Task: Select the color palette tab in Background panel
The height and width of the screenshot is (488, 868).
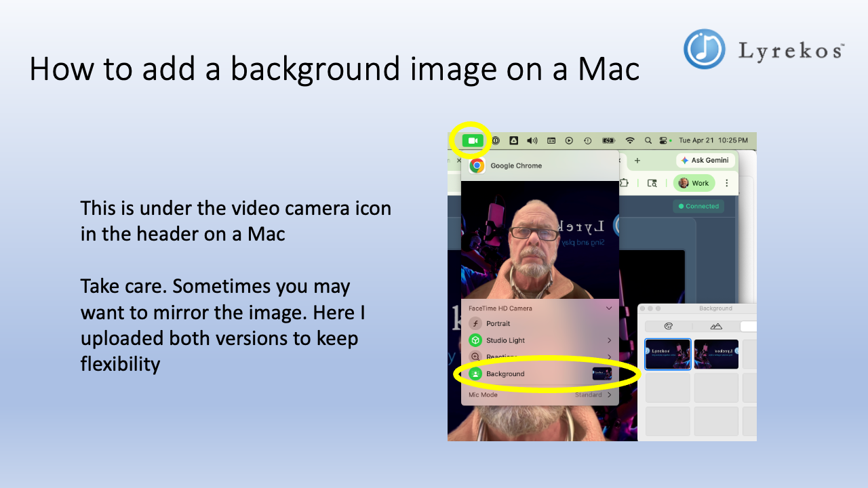Action: (668, 326)
